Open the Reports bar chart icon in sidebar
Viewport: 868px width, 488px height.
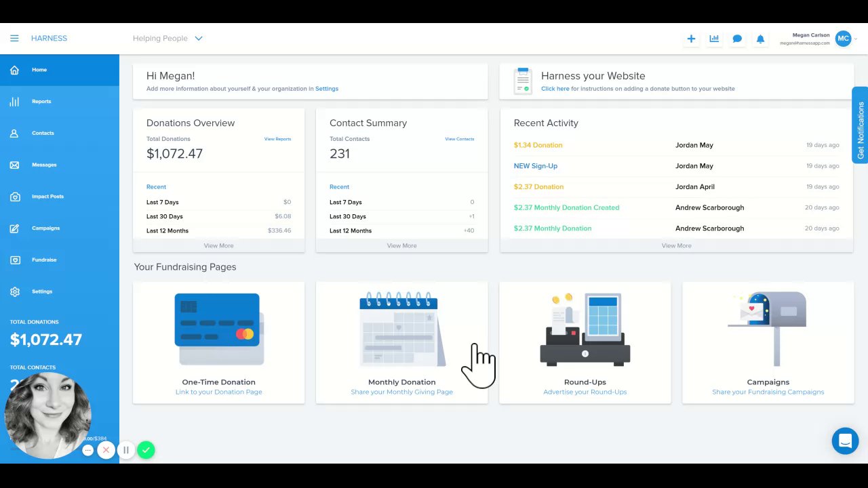14,102
